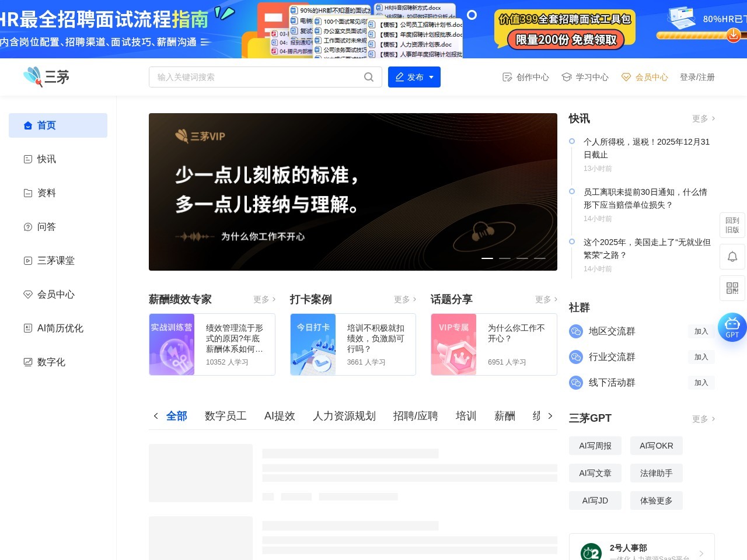The height and width of the screenshot is (560, 747).
Task: Open the QR code icon on right edge
Action: click(x=732, y=288)
